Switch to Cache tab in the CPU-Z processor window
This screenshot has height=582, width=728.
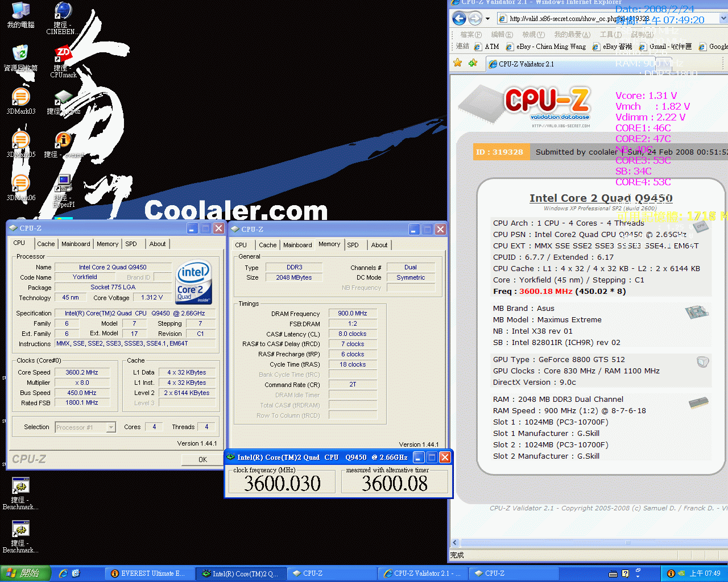click(x=46, y=244)
